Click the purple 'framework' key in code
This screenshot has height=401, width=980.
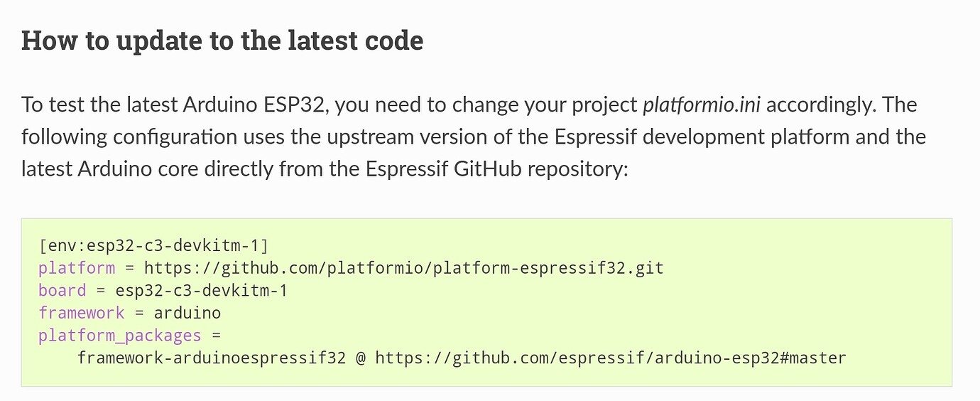[x=82, y=313]
